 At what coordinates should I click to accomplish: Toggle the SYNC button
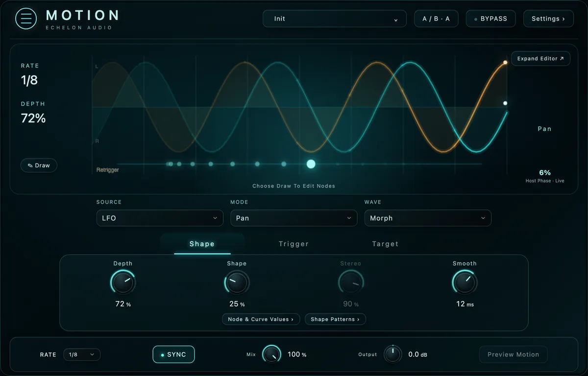173,354
